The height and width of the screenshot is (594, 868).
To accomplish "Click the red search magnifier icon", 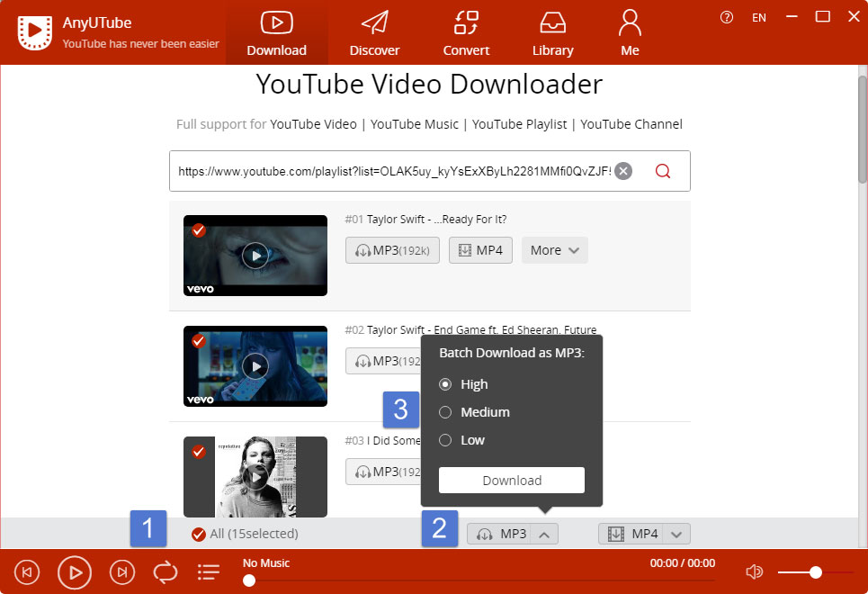I will pyautogui.click(x=663, y=171).
